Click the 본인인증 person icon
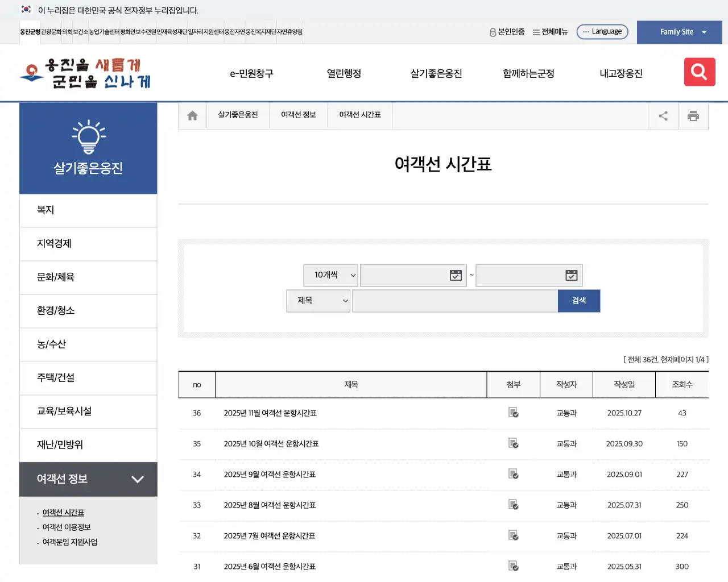Viewport: 728px width, 582px height. tap(491, 32)
